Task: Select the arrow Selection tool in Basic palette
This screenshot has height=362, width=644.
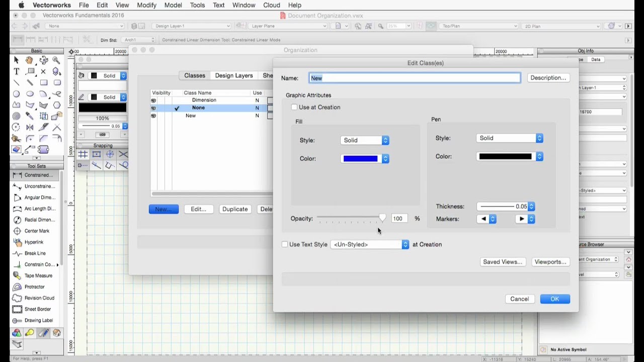Action: pos(16,60)
